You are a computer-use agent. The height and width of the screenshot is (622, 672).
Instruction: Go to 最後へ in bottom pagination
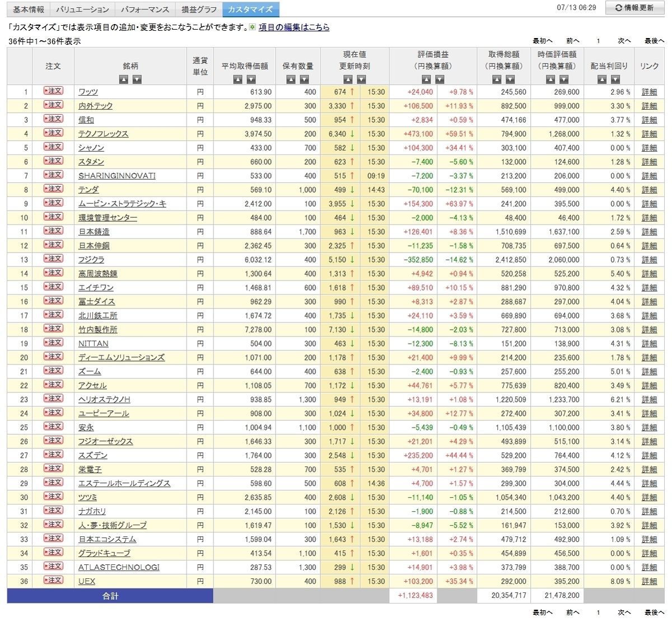[x=654, y=612]
